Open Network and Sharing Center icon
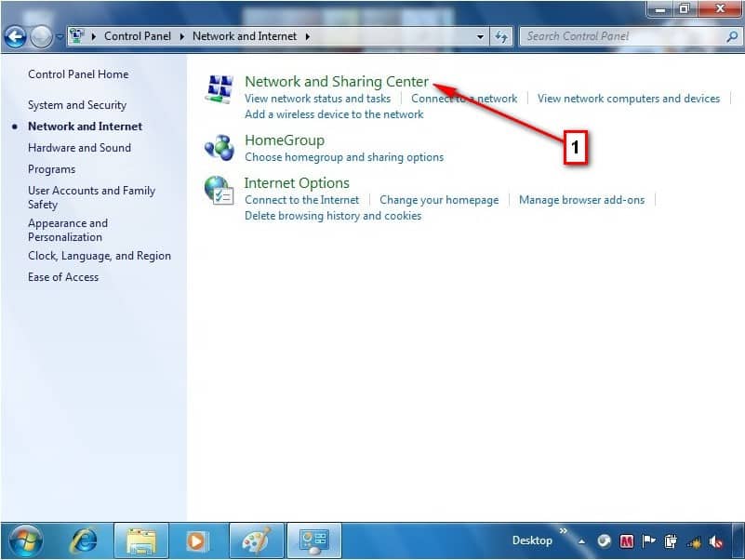This screenshot has height=560, width=745. tap(219, 88)
